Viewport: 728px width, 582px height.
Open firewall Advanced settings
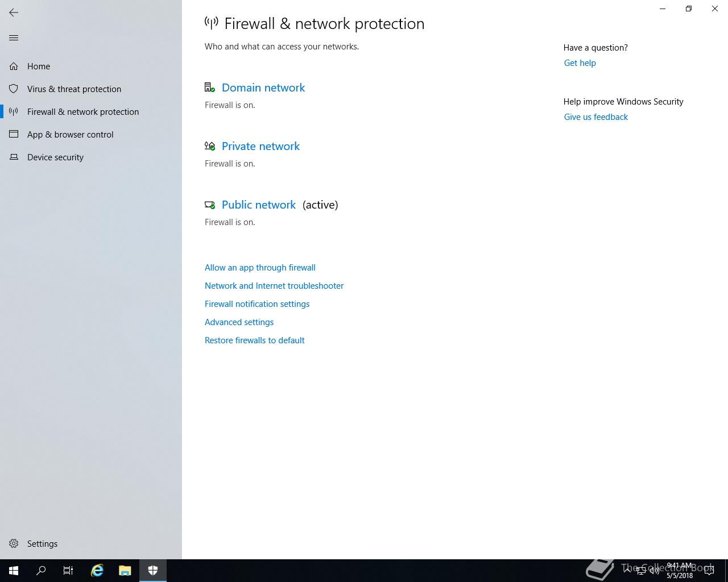click(x=239, y=322)
